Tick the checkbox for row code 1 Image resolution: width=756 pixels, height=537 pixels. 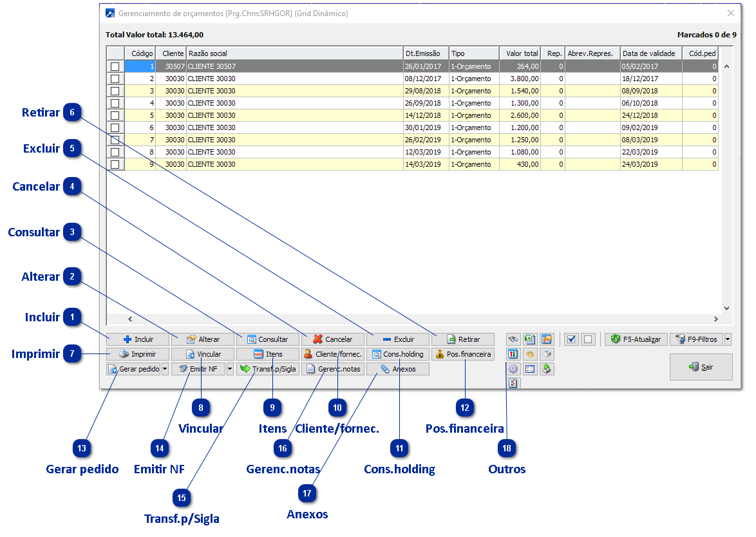coord(115,66)
